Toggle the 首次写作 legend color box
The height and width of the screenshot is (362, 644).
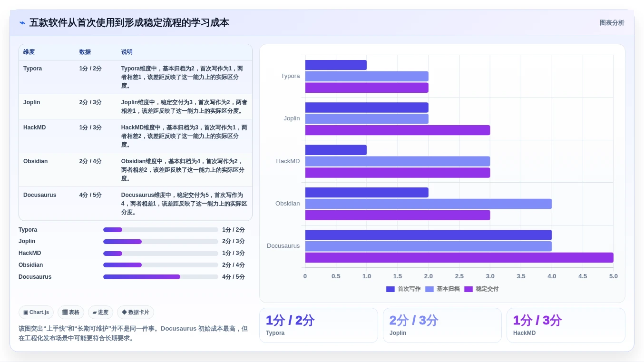(390, 289)
